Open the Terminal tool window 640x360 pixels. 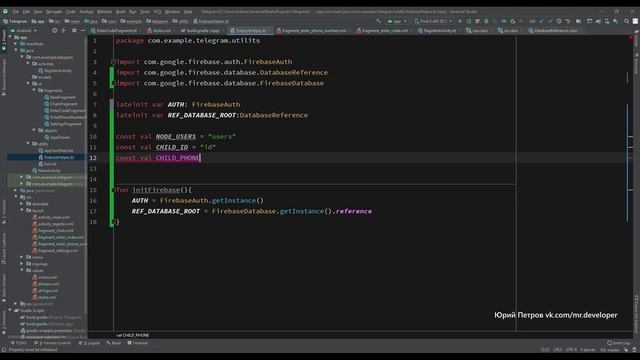pyautogui.click(x=138, y=343)
